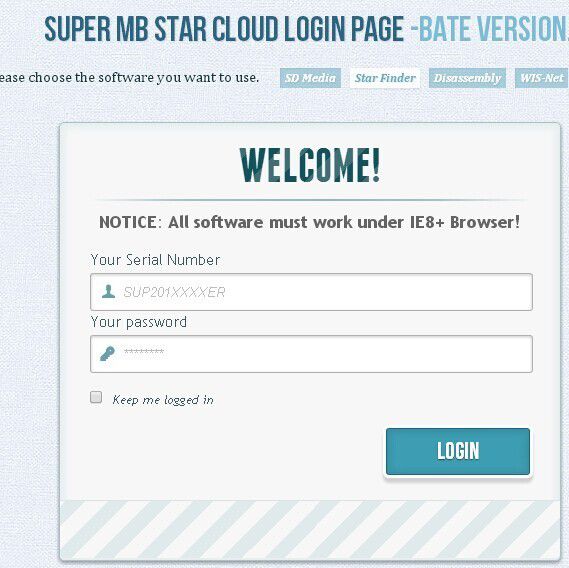This screenshot has width=569, height=568.
Task: Click the 'Your password' label
Action: (x=139, y=322)
